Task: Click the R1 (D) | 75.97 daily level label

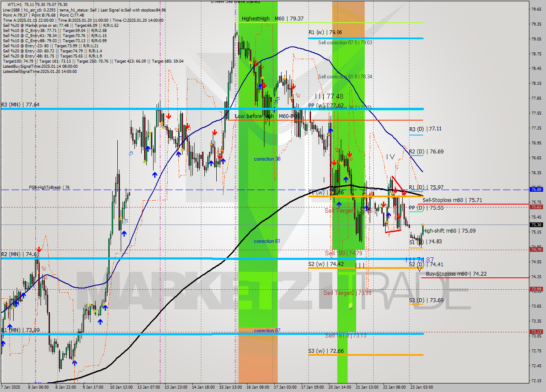Action: (x=426, y=187)
